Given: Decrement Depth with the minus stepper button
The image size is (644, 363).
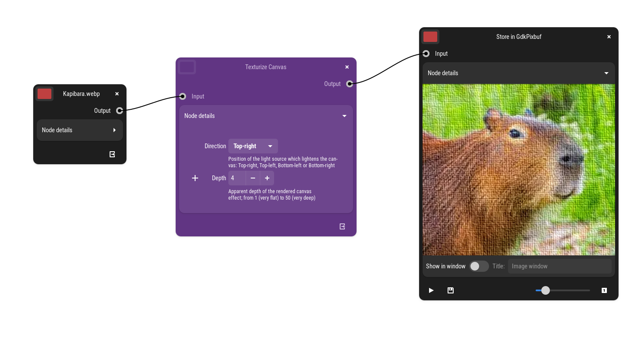Looking at the screenshot, I should 253,178.
